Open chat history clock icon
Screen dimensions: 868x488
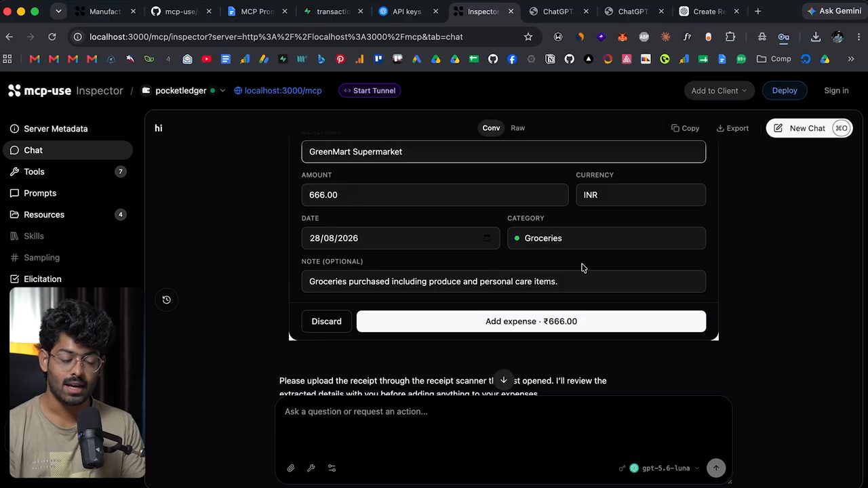(166, 300)
